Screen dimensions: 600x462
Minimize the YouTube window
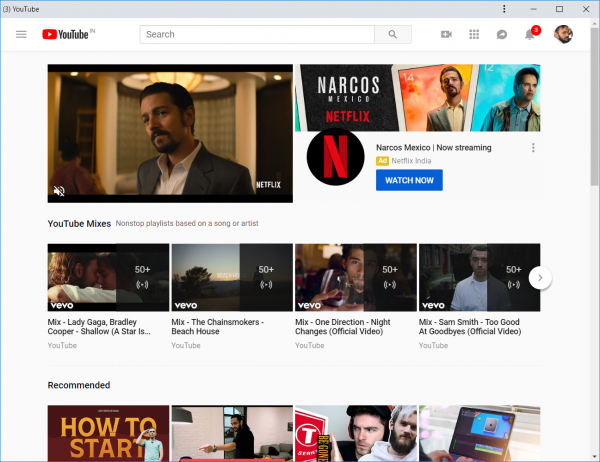point(533,9)
